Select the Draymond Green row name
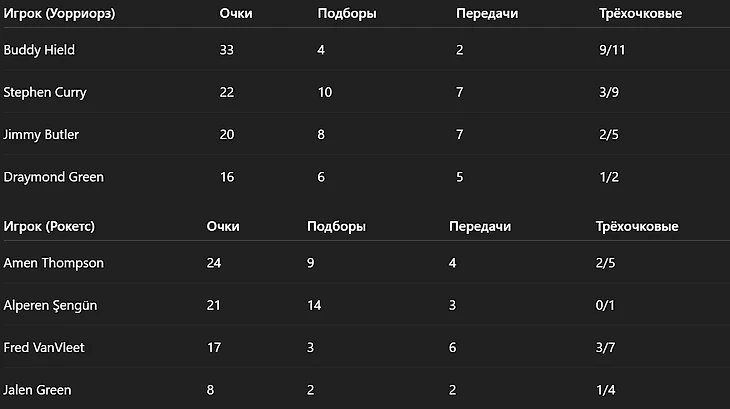The image size is (730, 409). 54,177
